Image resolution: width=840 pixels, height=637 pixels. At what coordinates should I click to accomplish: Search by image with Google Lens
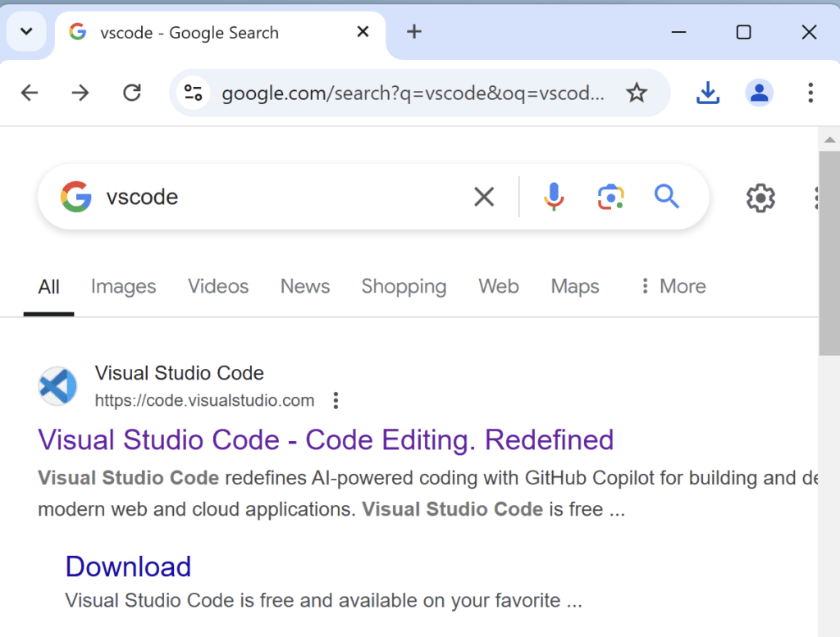coord(610,197)
